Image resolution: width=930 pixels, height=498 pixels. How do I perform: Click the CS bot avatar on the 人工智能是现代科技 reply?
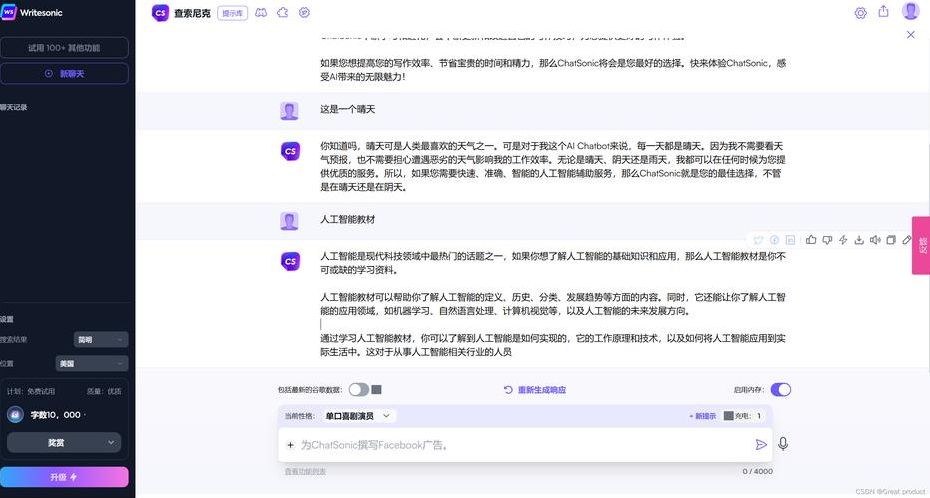point(290,261)
